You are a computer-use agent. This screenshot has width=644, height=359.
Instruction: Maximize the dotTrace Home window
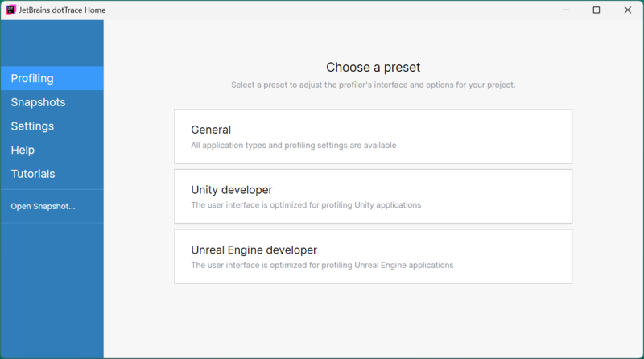click(597, 10)
